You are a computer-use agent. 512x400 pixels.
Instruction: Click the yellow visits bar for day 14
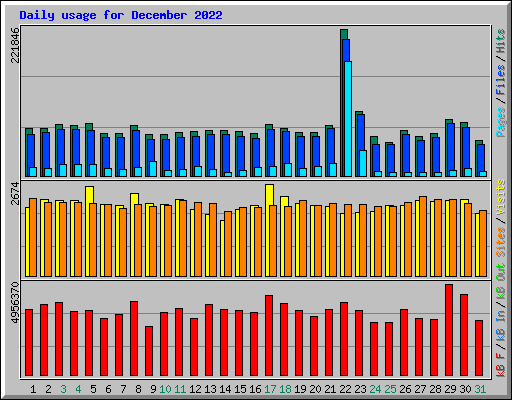(222, 248)
